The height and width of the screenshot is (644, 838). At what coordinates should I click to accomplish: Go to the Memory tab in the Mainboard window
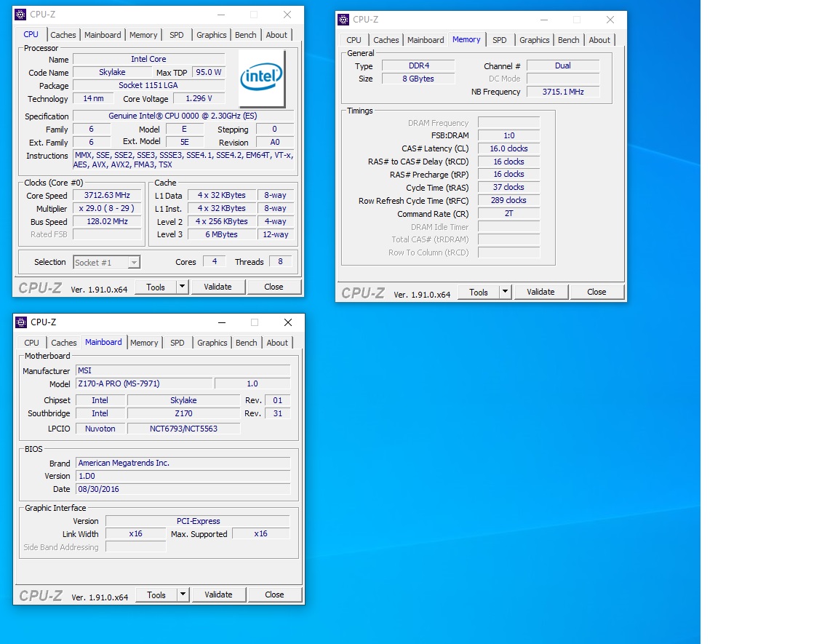[x=144, y=343]
